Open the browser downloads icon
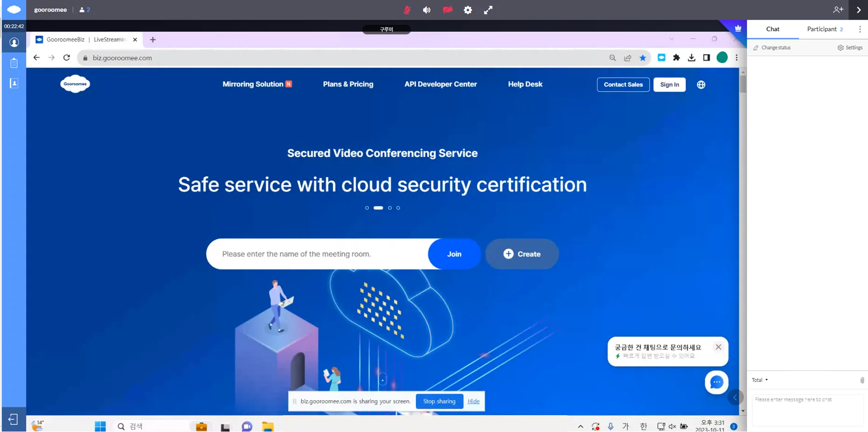The width and height of the screenshot is (868, 432). click(692, 58)
